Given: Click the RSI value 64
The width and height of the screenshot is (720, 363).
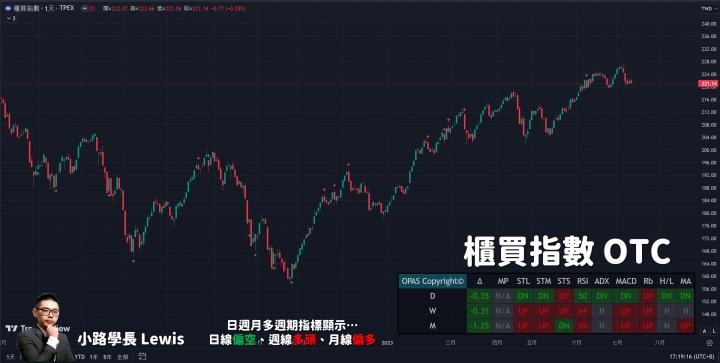Looking at the screenshot, I should (x=583, y=311).
